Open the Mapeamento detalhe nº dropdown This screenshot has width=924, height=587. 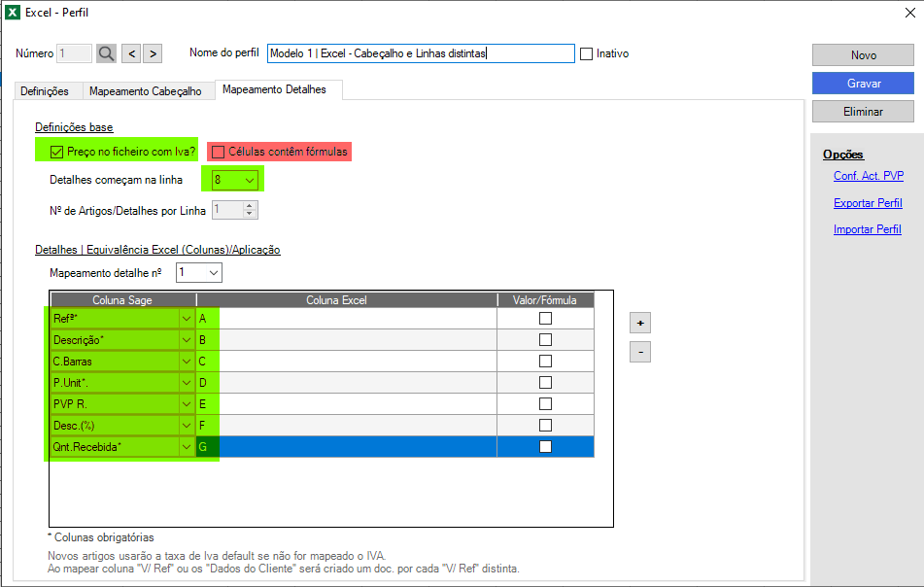click(x=214, y=272)
